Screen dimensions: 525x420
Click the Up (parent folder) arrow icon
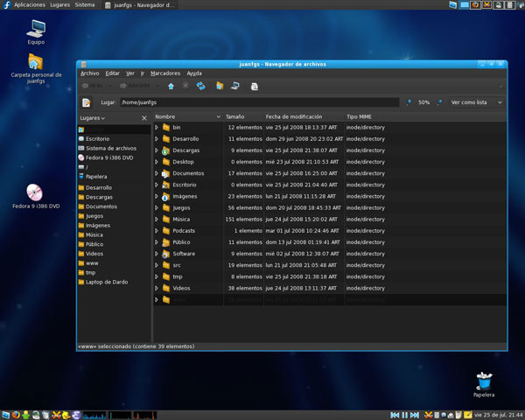(171, 86)
